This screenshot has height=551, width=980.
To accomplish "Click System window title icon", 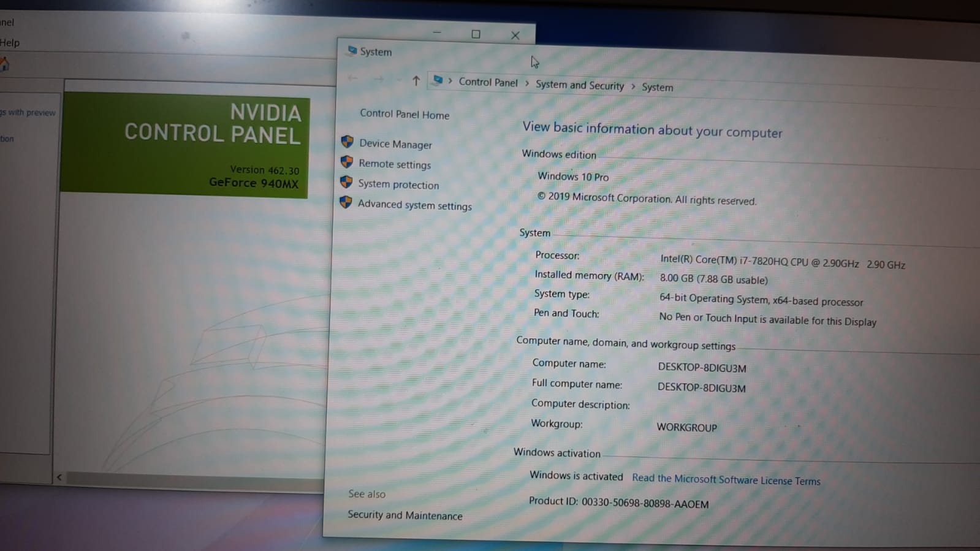I will pyautogui.click(x=352, y=50).
